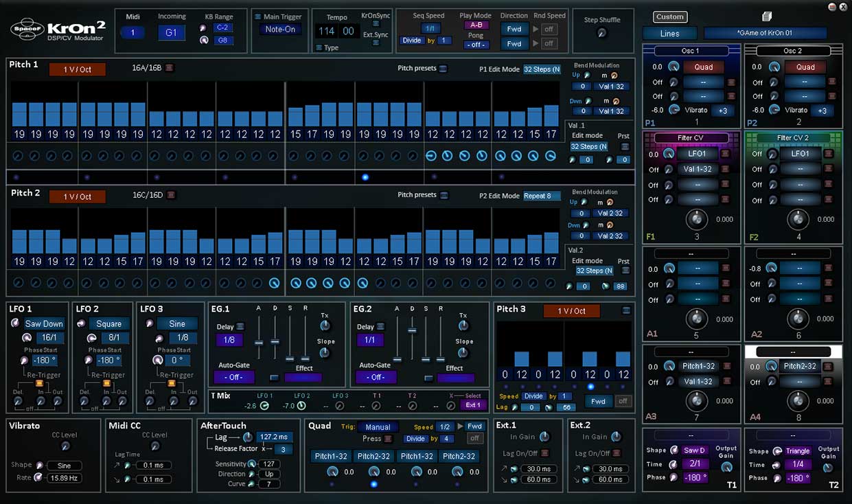
Task: Click the Incoming G1 note display
Action: [x=172, y=32]
